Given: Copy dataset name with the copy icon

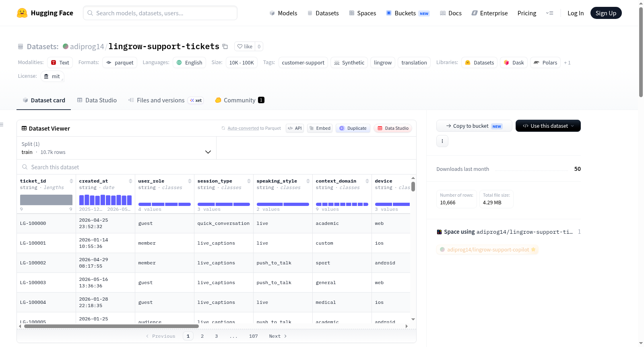Looking at the screenshot, I should tap(225, 46).
